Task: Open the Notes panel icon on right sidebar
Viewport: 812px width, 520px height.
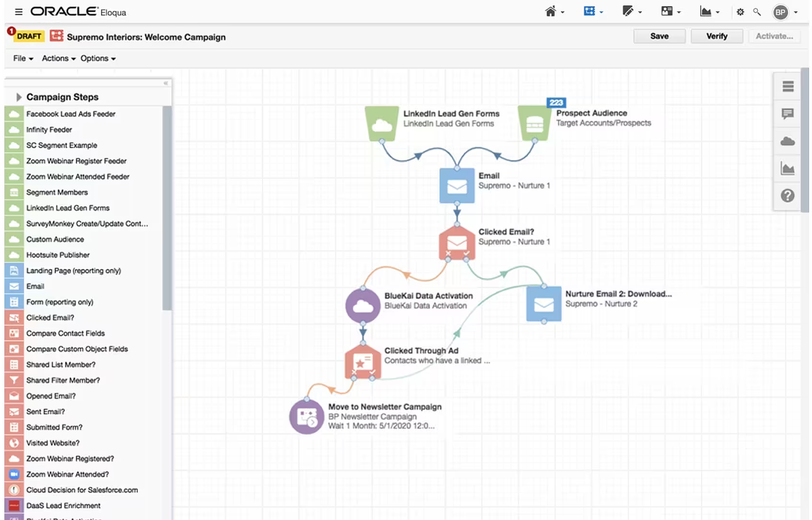Action: point(787,114)
